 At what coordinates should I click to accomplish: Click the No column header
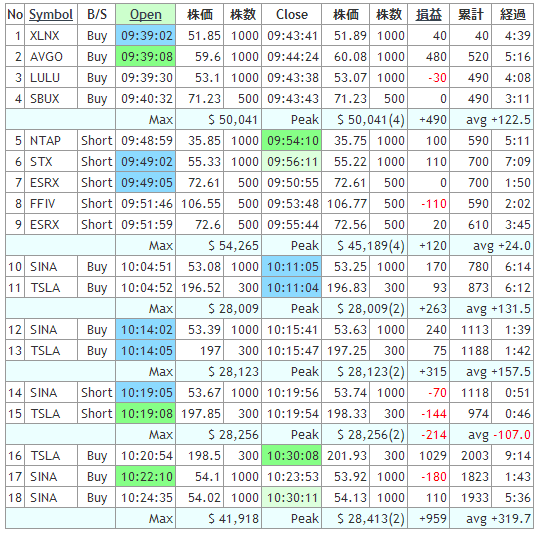point(15,14)
